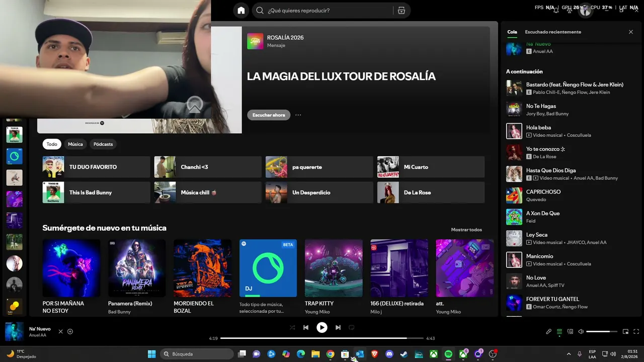Open This Is Bad Bunny in sidebar

[14, 135]
